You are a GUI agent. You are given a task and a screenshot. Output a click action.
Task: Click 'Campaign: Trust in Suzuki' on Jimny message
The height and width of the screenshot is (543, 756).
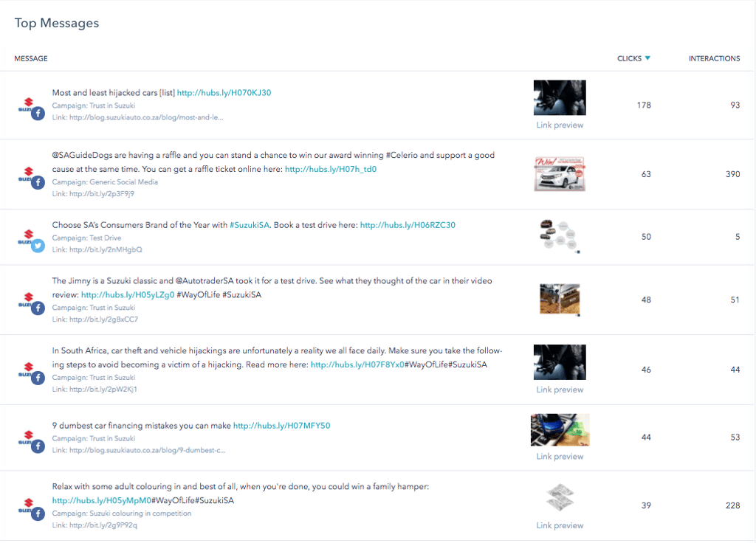click(94, 308)
